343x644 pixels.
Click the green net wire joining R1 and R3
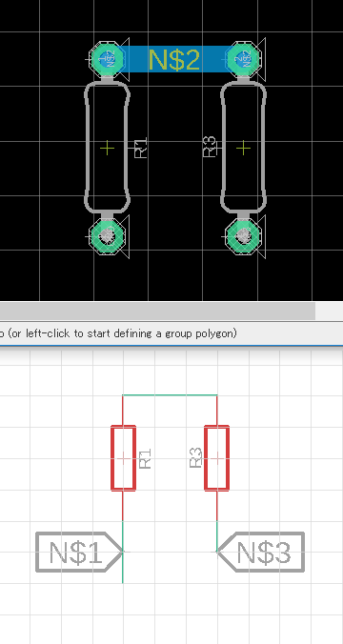[x=170, y=395]
